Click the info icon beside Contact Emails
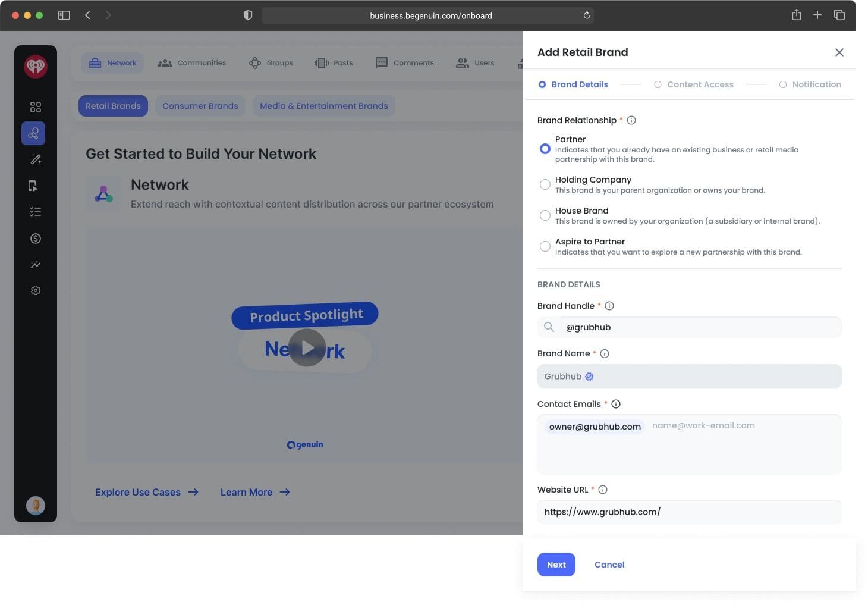Screen dimensions: 868x605 click(x=616, y=404)
